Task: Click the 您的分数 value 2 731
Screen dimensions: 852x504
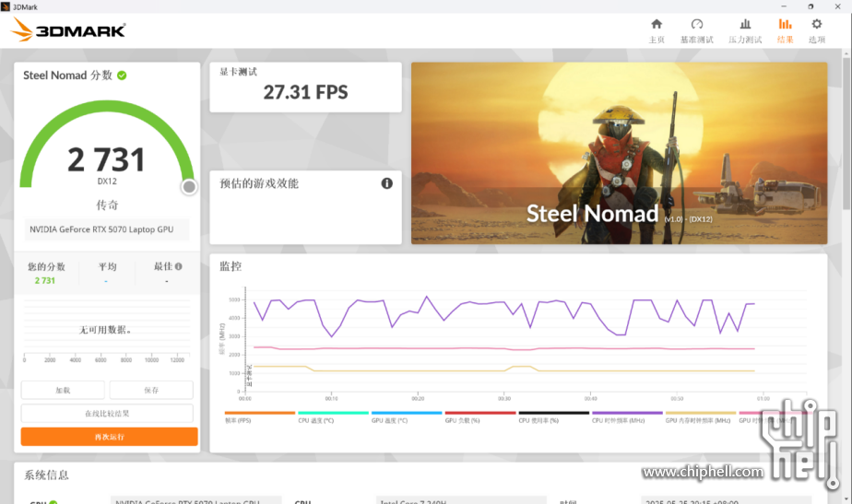Action: [x=44, y=281]
